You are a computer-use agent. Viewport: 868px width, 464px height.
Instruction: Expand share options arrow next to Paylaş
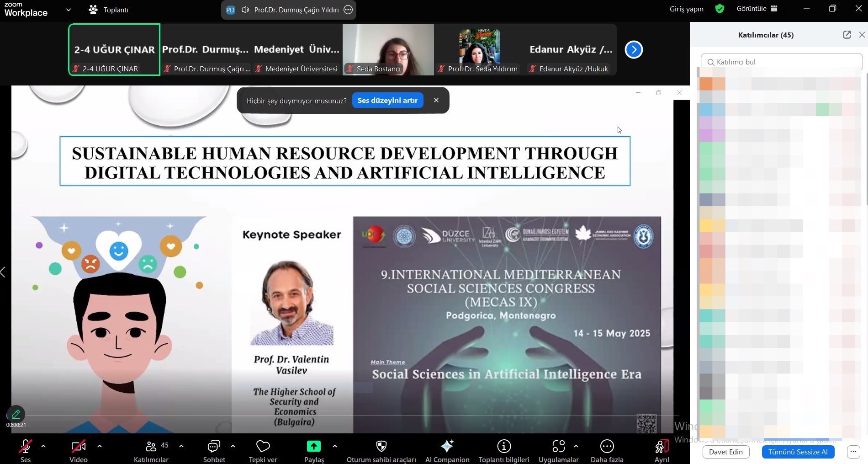point(335,446)
